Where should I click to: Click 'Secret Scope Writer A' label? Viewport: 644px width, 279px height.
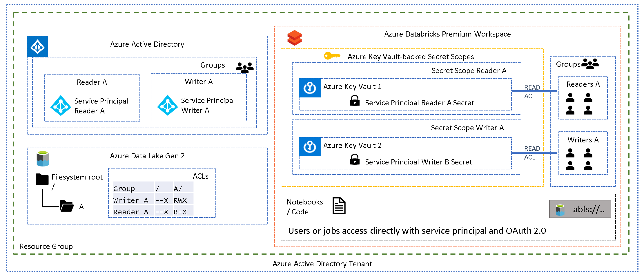(467, 128)
